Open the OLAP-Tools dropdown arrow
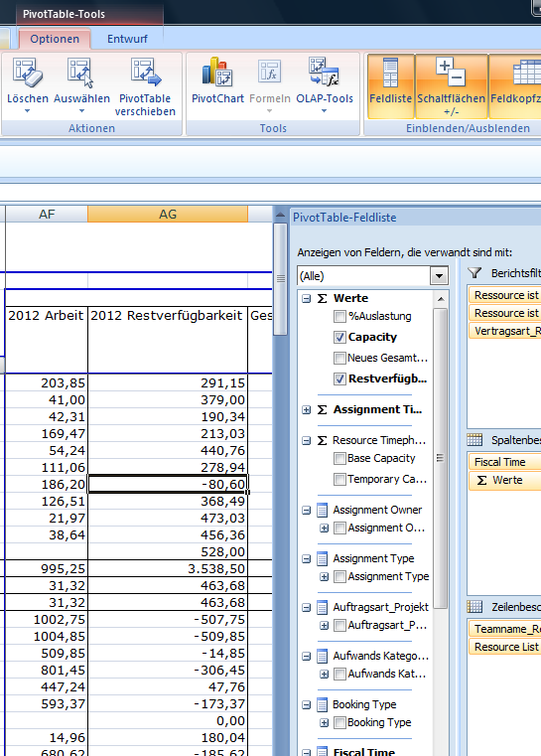This screenshot has width=541, height=756. pos(325,111)
